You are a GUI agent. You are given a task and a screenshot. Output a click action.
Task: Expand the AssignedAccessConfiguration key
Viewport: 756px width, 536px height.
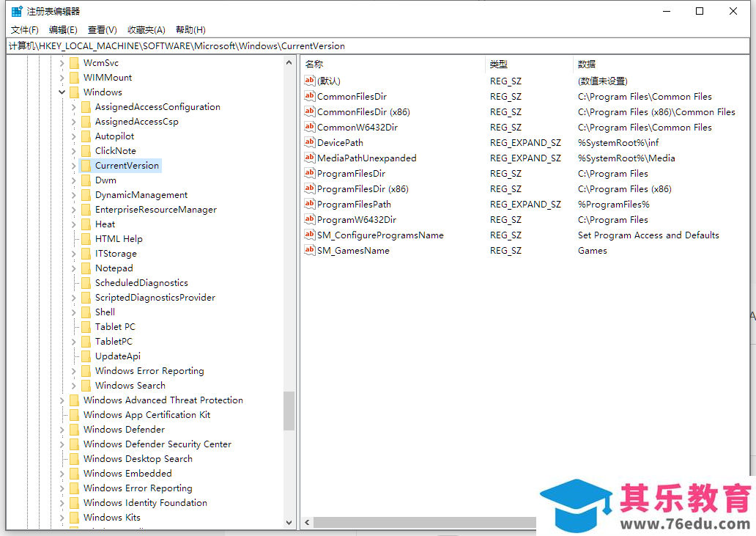click(73, 107)
